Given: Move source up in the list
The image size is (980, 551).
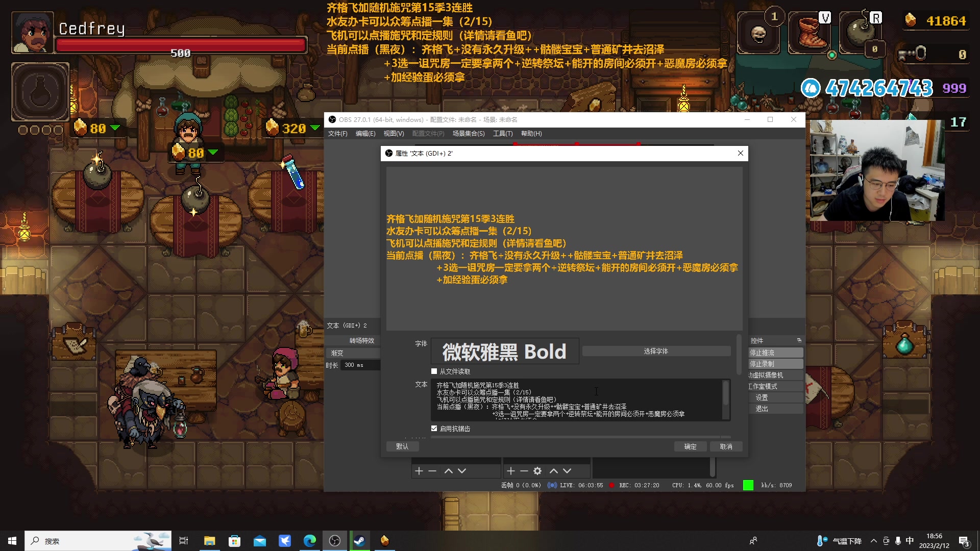Looking at the screenshot, I should [x=554, y=471].
